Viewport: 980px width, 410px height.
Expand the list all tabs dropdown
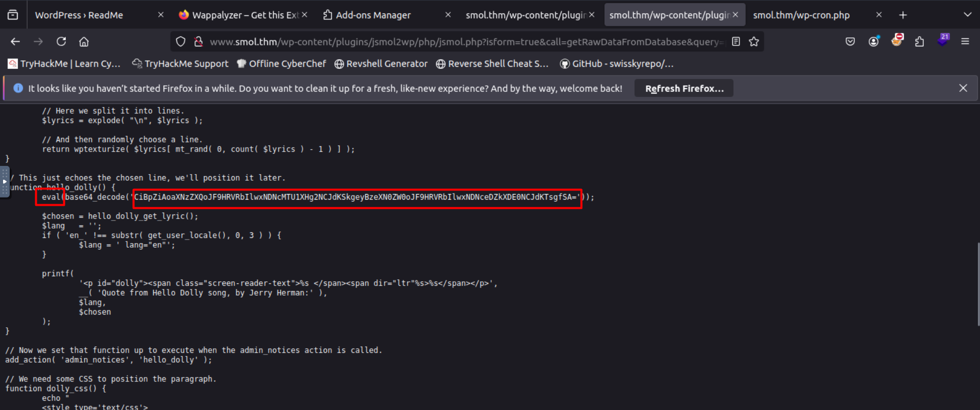(967, 15)
